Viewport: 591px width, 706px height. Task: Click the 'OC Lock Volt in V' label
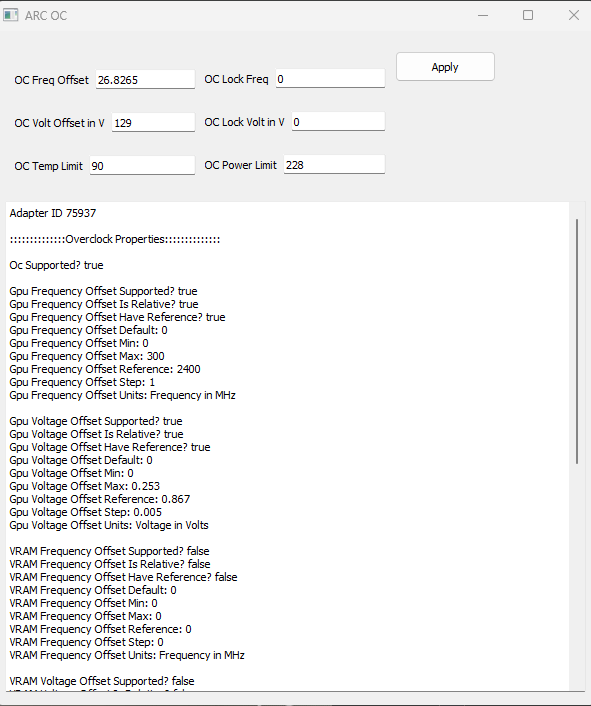point(244,122)
